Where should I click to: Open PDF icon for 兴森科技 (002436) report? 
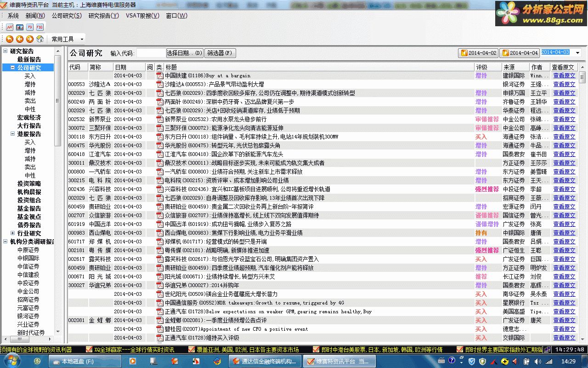(x=160, y=189)
